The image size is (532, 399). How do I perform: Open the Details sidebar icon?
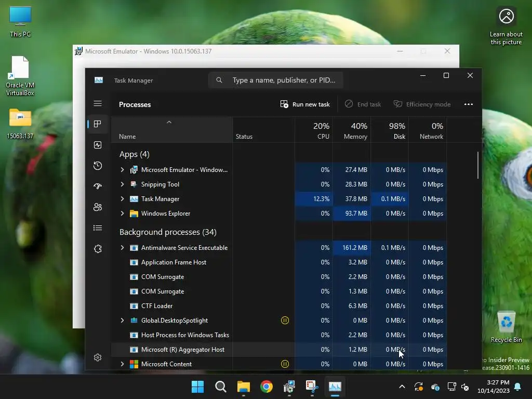pyautogui.click(x=98, y=228)
